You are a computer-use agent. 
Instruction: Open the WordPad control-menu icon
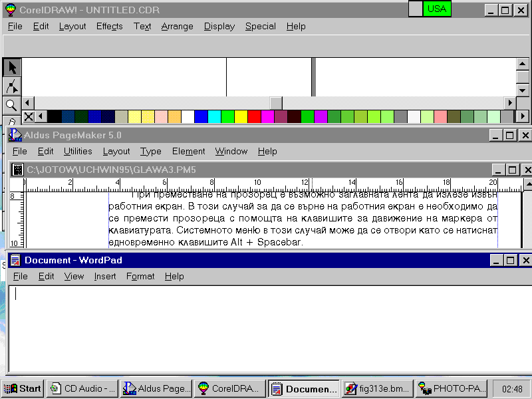(x=15, y=260)
